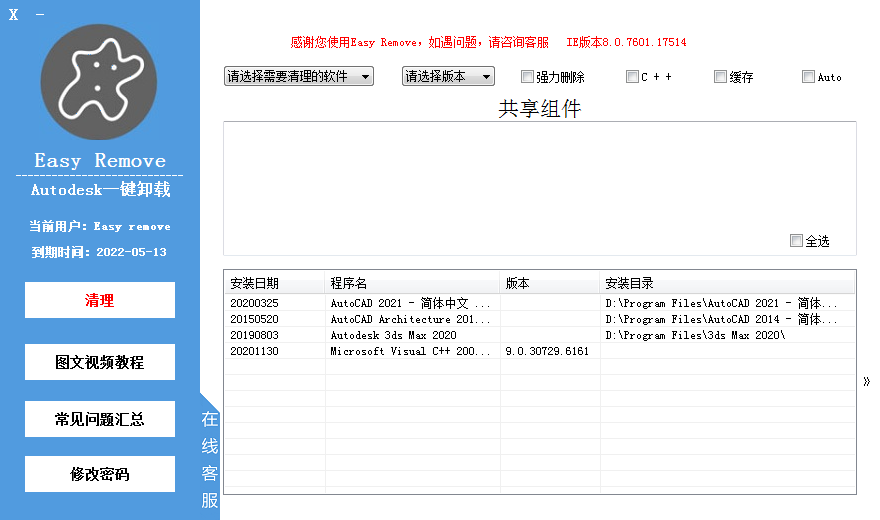Open the 在线客服 side tab
The width and height of the screenshot is (880, 520).
click(210, 459)
